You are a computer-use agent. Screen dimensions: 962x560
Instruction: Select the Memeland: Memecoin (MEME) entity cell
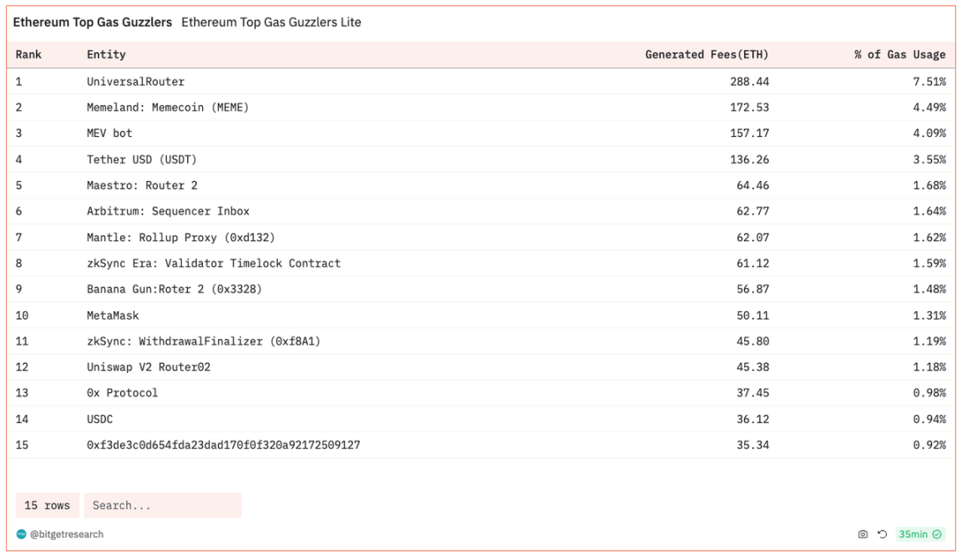(x=167, y=108)
